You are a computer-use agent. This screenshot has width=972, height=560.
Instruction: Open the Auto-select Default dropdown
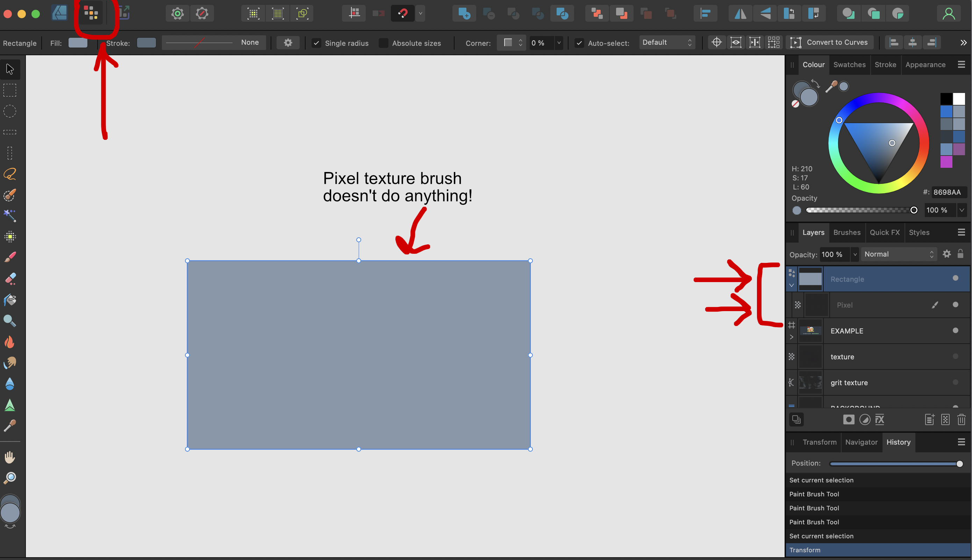pos(667,43)
